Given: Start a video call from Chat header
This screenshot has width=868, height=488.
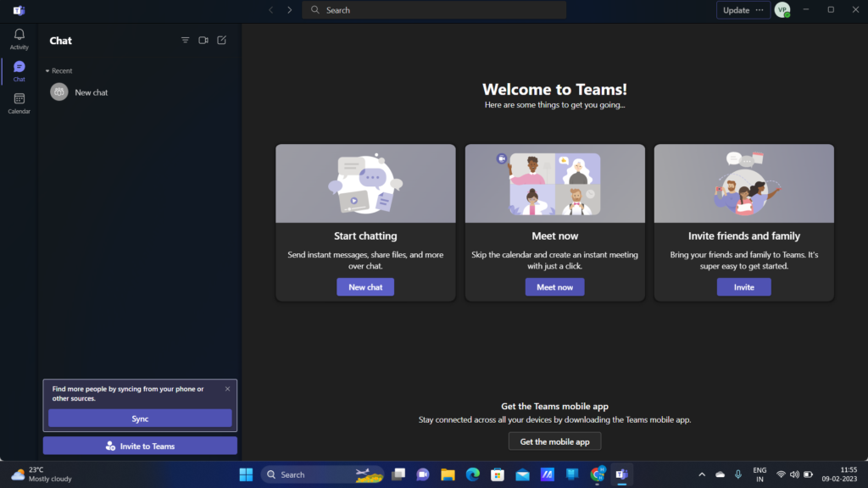Looking at the screenshot, I should point(203,41).
